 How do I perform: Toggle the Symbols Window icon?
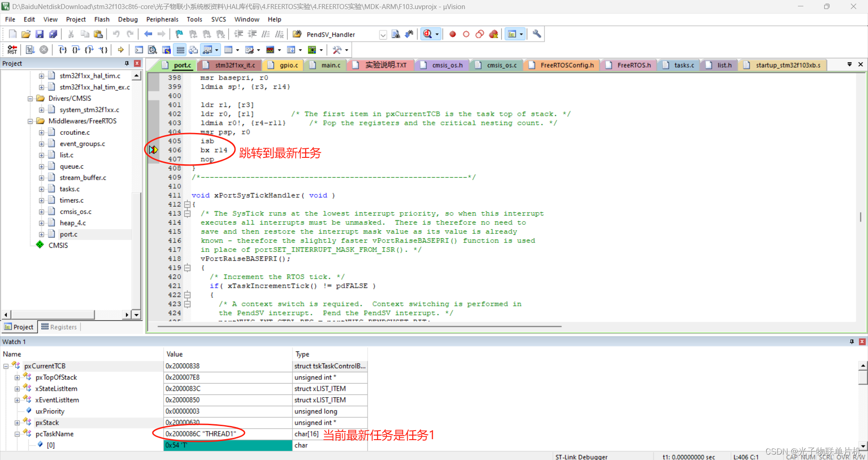pyautogui.click(x=166, y=50)
